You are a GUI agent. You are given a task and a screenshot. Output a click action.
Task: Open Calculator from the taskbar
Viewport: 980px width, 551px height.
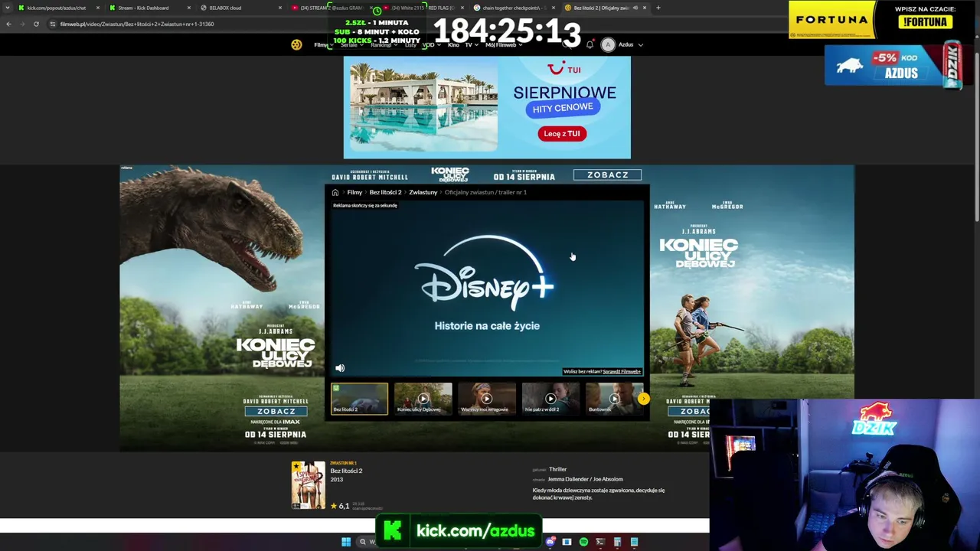click(x=617, y=542)
